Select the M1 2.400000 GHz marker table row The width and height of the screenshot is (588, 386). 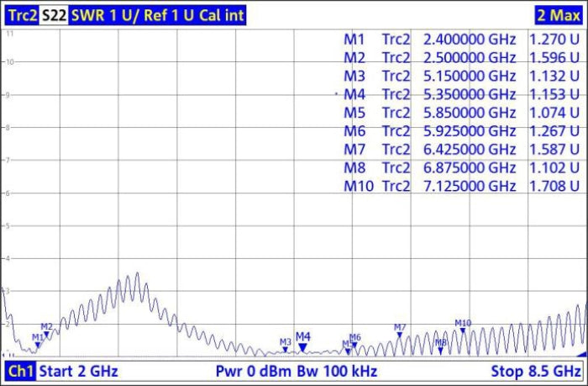point(461,39)
